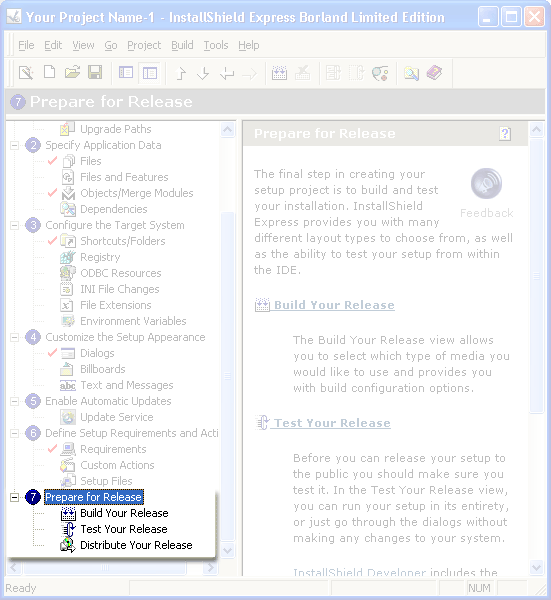
Task: Collapse the Prepare for Release node
Action: [15, 497]
